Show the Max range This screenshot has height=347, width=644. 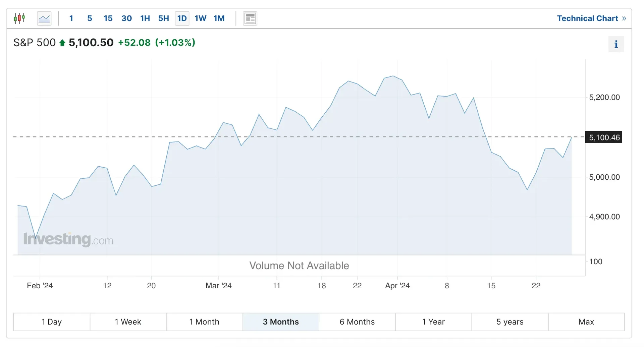[586, 322]
